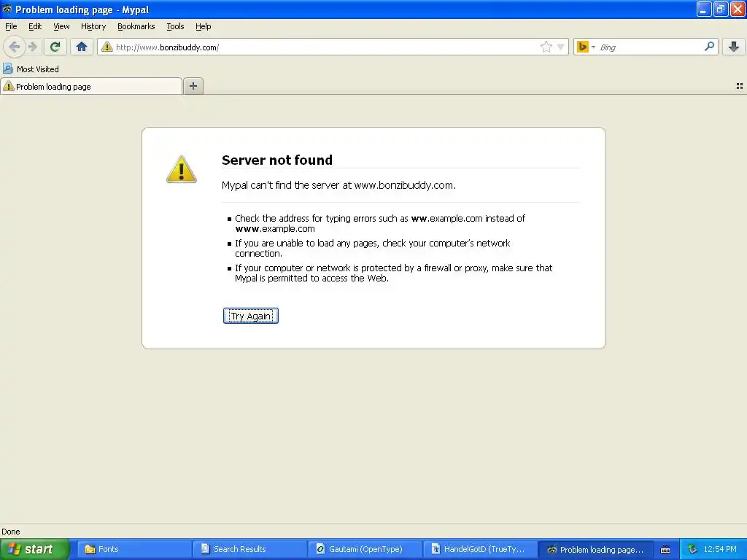Switch to Gautami (OpenType) taskbar window
Image resolution: width=747 pixels, height=560 pixels.
(365, 549)
